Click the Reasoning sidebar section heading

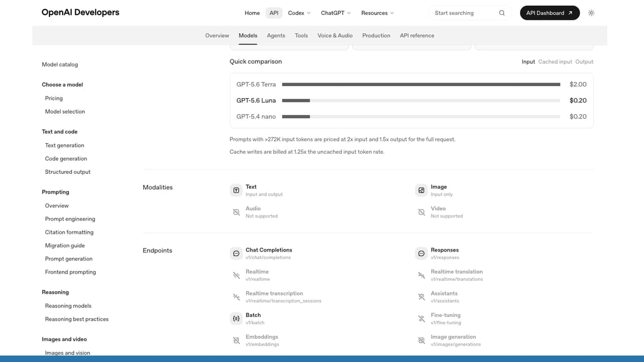point(55,292)
